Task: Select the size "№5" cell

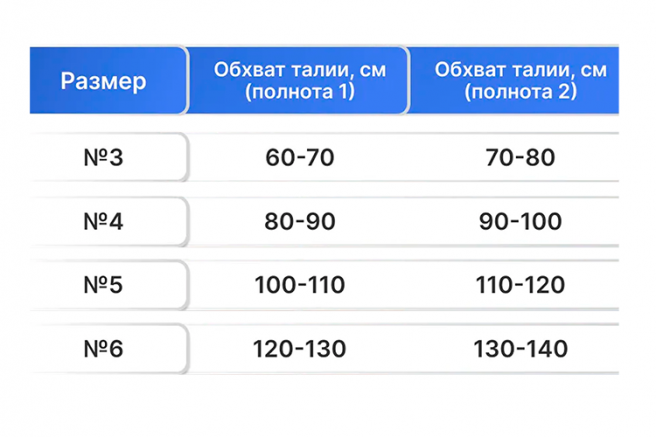Action: click(103, 285)
